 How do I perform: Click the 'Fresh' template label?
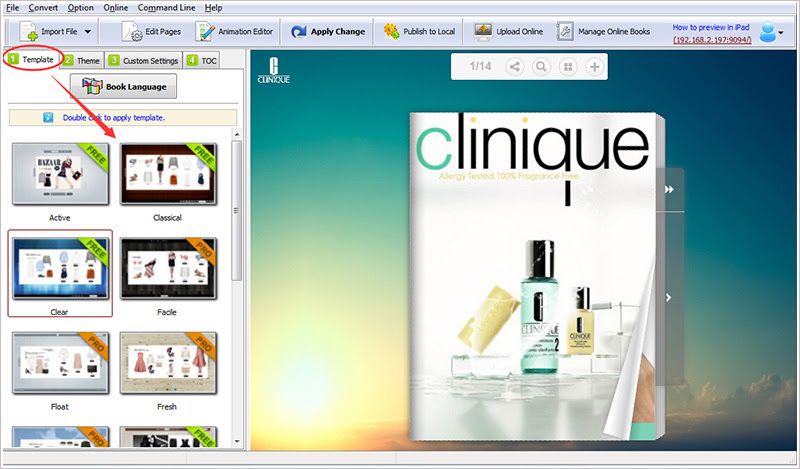(167, 407)
